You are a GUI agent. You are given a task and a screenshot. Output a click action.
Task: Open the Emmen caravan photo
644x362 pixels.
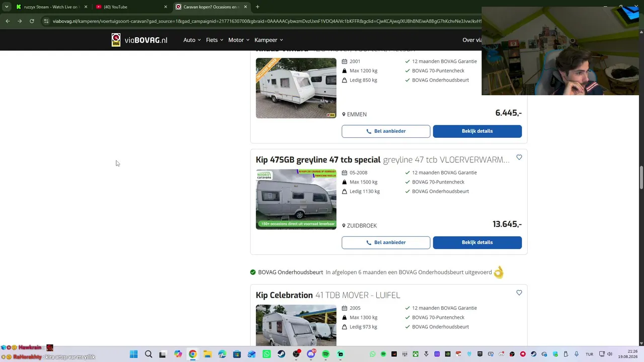(296, 88)
